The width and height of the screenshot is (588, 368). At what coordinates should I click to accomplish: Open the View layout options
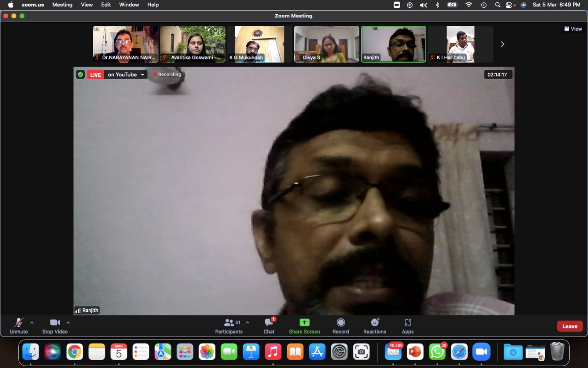pyautogui.click(x=573, y=29)
